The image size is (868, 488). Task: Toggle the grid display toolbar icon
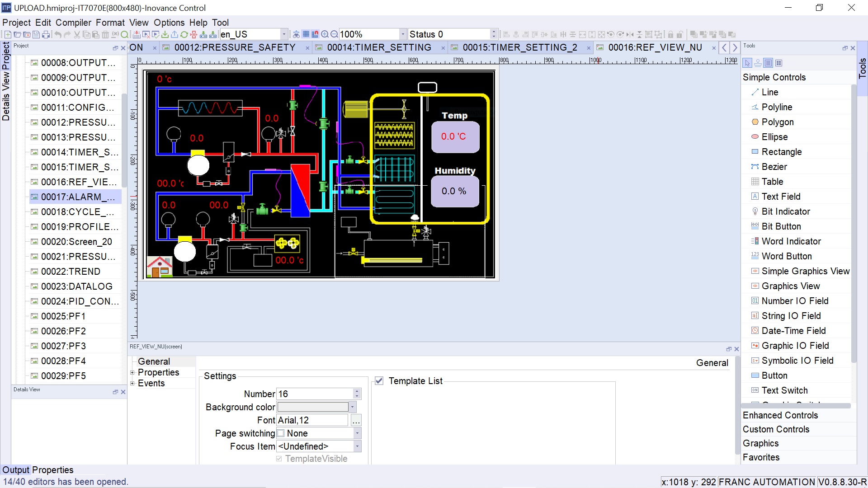(306, 34)
